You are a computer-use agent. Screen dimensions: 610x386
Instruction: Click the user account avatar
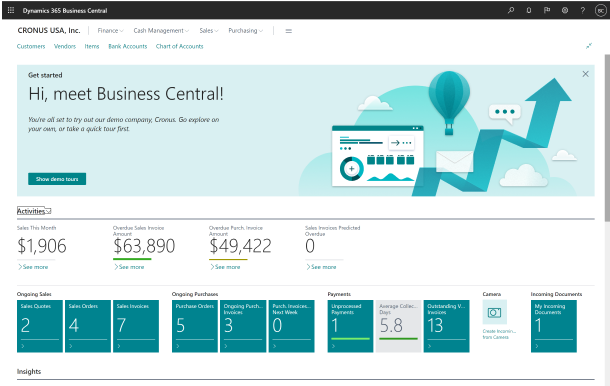click(601, 11)
